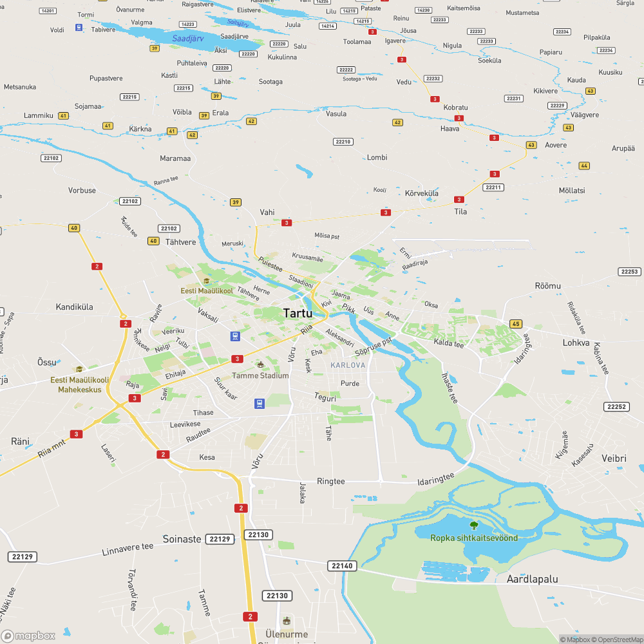
Task: Click the KARLOVA district label
Action: pos(348,365)
